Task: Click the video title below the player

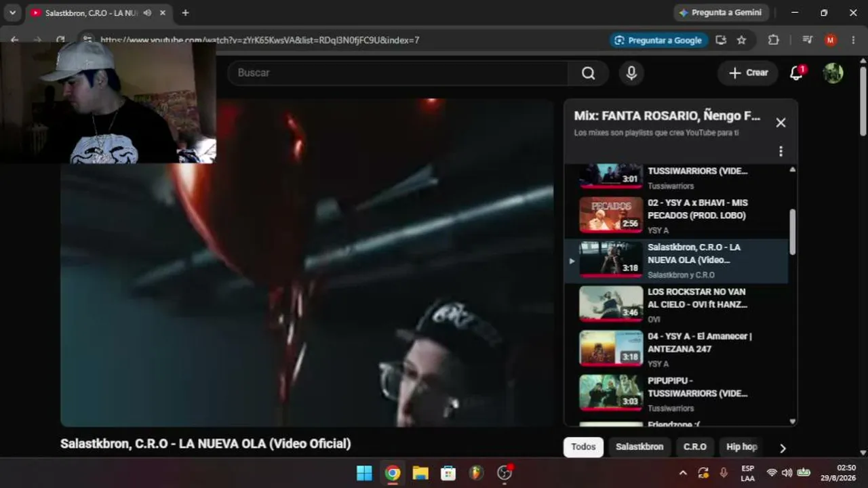Action: tap(205, 444)
